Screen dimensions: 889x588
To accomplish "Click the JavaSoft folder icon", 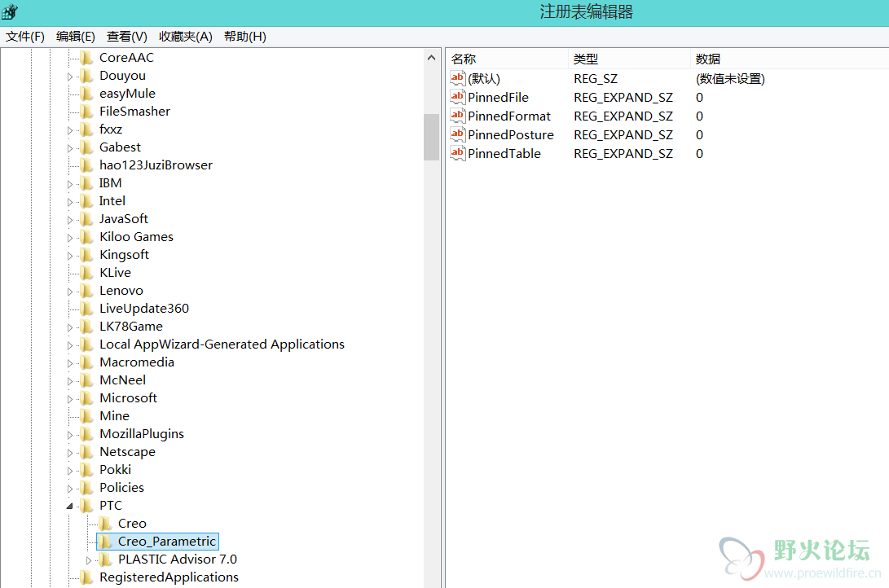I will [86, 219].
